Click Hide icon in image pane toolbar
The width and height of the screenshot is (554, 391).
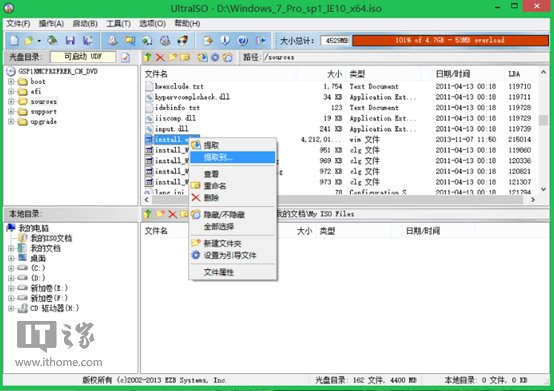pyautogui.click(x=228, y=57)
